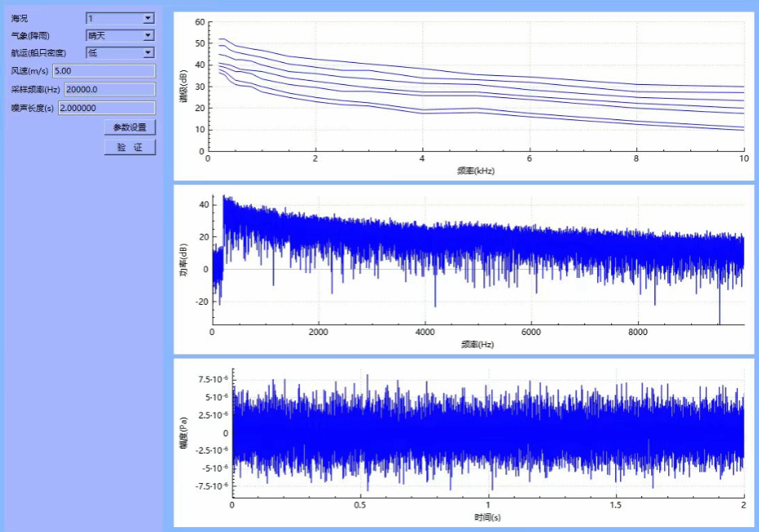
Task: Expand the 气象(降雨) weather dropdown
Action: (x=120, y=35)
